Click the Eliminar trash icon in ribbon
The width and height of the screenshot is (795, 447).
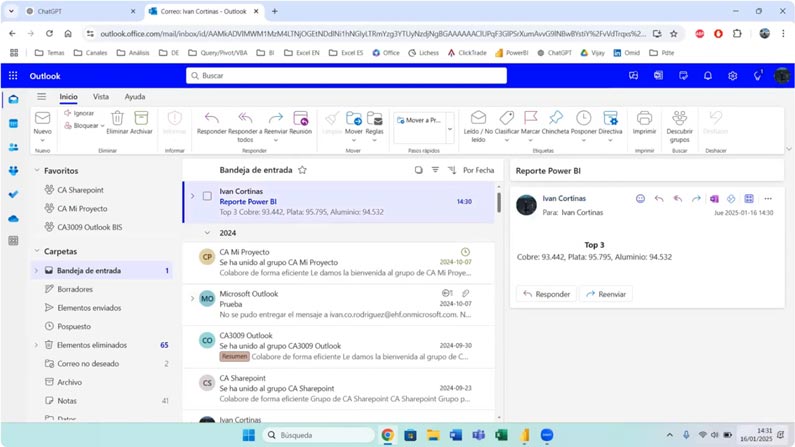118,118
